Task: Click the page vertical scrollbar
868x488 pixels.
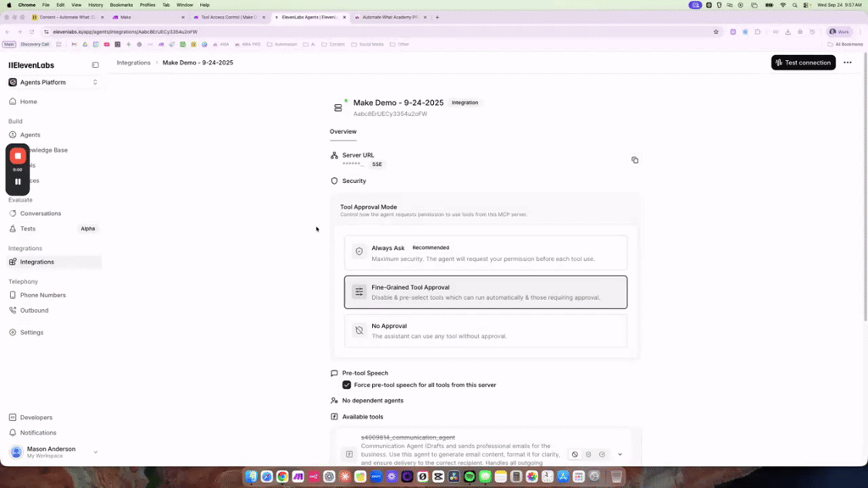Action: click(865, 187)
